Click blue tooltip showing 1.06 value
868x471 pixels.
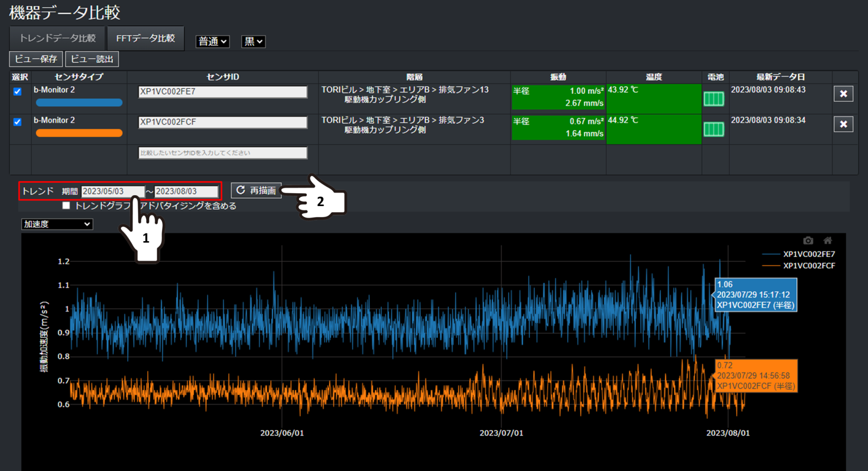click(x=755, y=295)
